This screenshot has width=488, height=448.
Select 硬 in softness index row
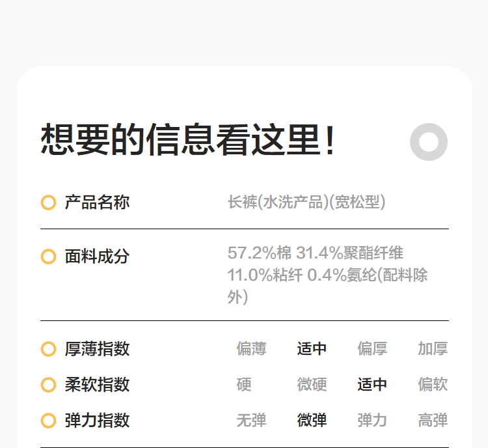coord(244,385)
